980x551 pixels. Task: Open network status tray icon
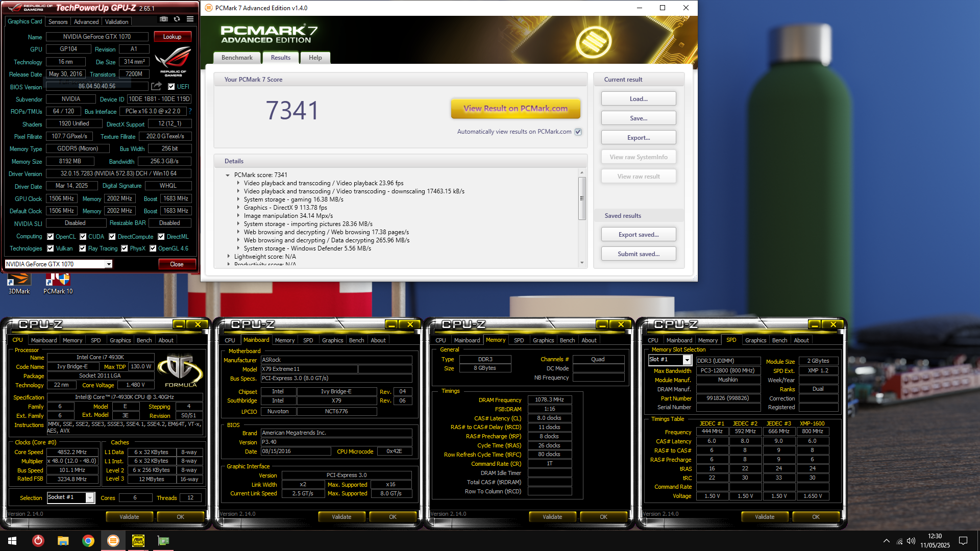coord(899,541)
